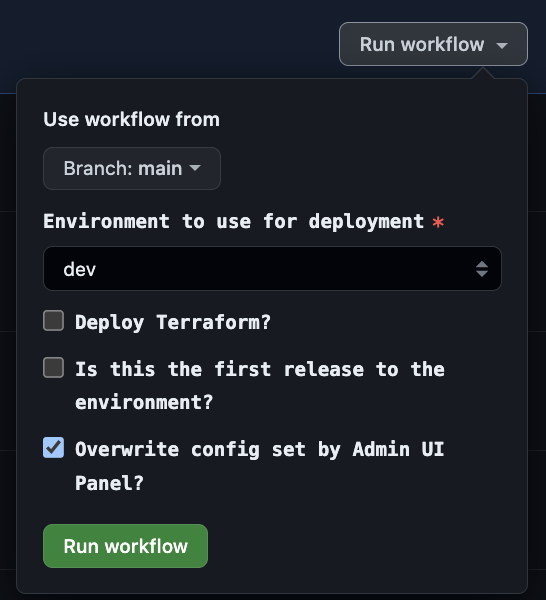Screen dimensions: 546x600
Task: Check the first release to environment checkbox
Action: (54, 368)
